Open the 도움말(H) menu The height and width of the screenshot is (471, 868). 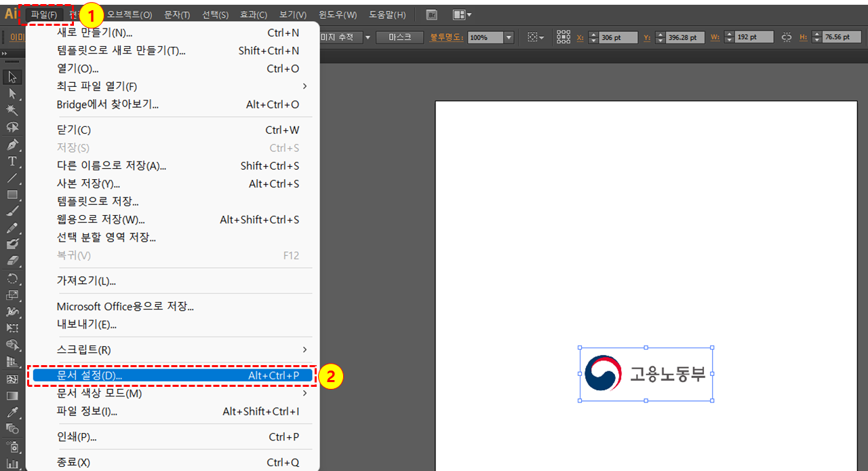click(x=387, y=15)
